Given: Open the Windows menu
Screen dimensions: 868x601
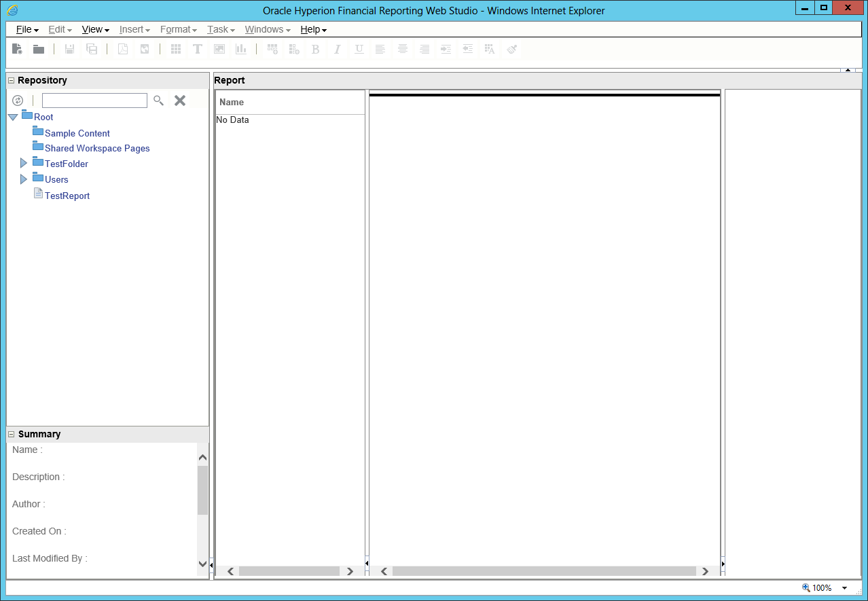Looking at the screenshot, I should pyautogui.click(x=268, y=29).
